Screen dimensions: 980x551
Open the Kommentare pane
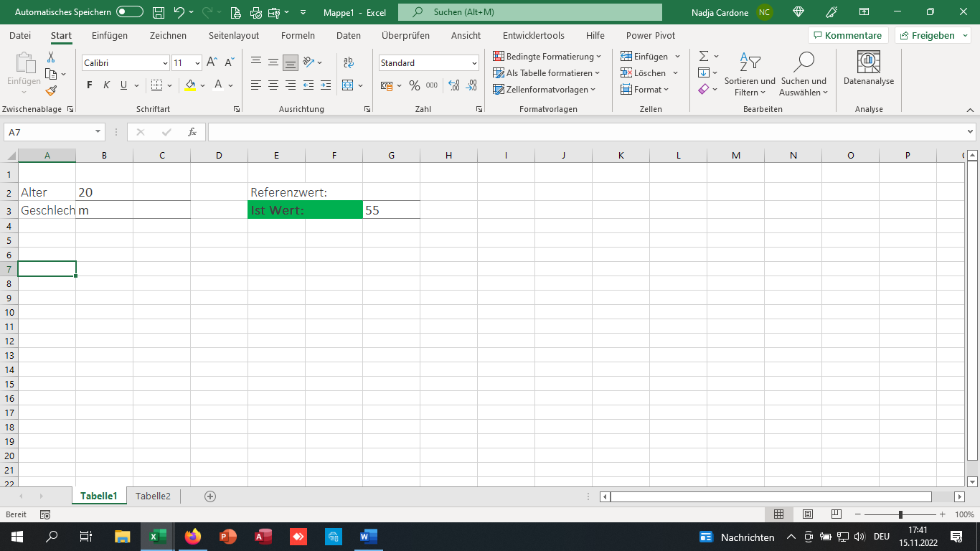click(x=848, y=35)
